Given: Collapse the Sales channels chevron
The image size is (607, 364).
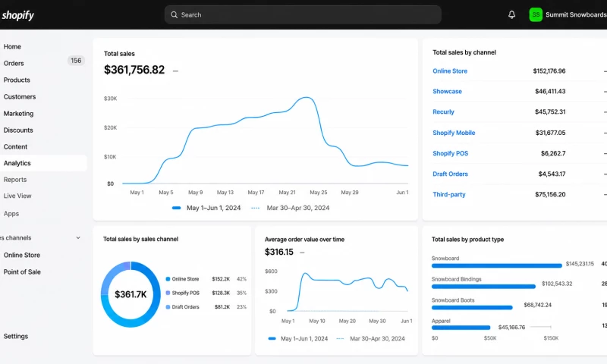Looking at the screenshot, I should tap(78, 238).
